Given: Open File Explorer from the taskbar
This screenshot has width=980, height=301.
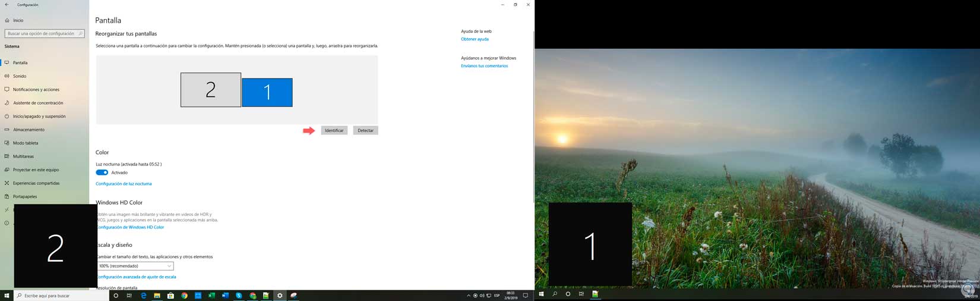Looking at the screenshot, I should tap(157, 296).
